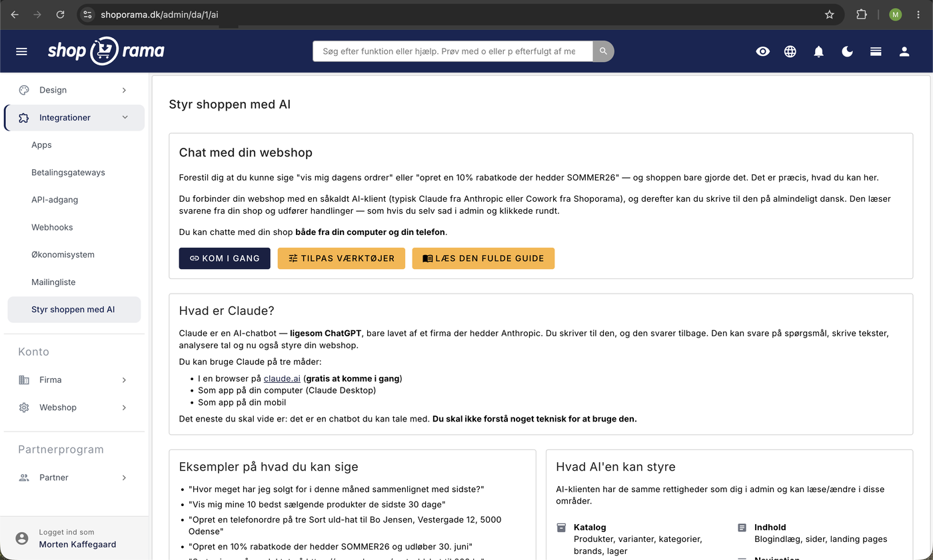Click the Som app på din mobil bullet

tap(242, 402)
